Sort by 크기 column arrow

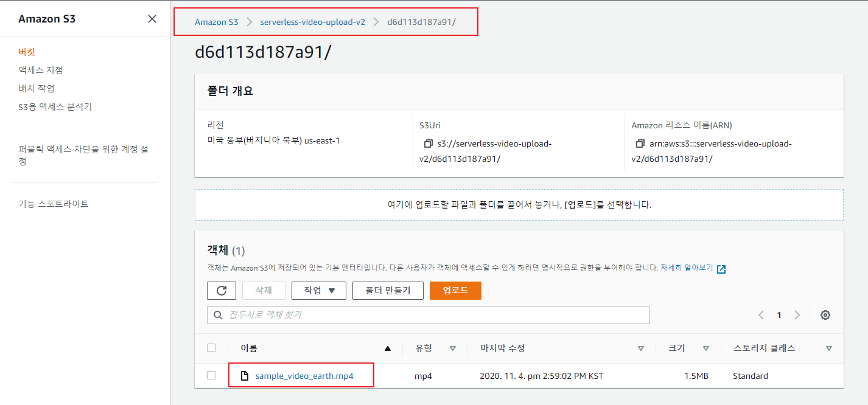click(705, 348)
